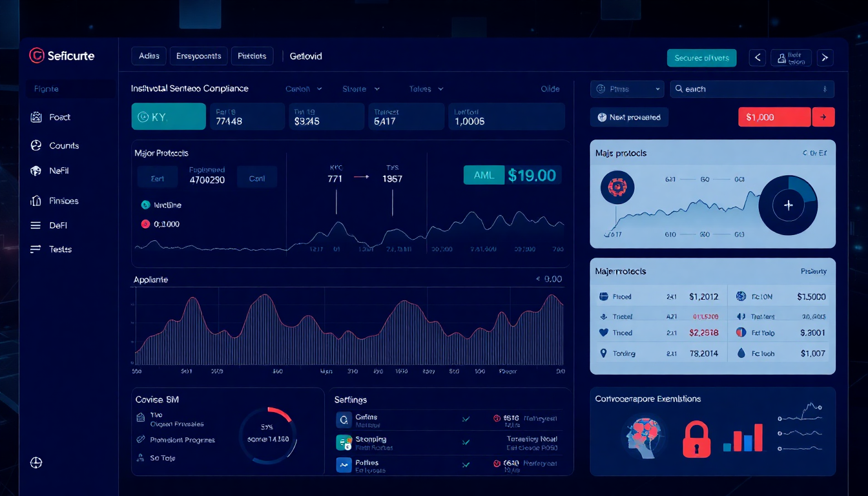This screenshot has height=496, width=868.
Task: Expand the Plims dropdown selector
Action: pyautogui.click(x=627, y=89)
